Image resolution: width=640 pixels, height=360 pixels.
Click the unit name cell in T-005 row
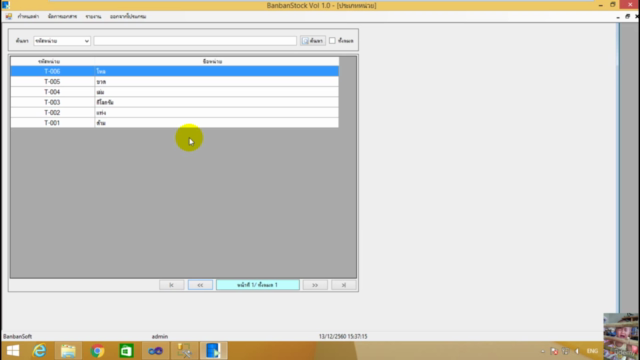click(x=216, y=82)
